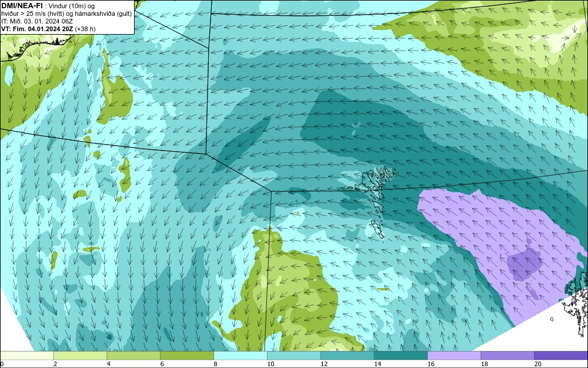
Task: Click the medium green 4–6 legend swatch
Action: pyautogui.click(x=133, y=356)
